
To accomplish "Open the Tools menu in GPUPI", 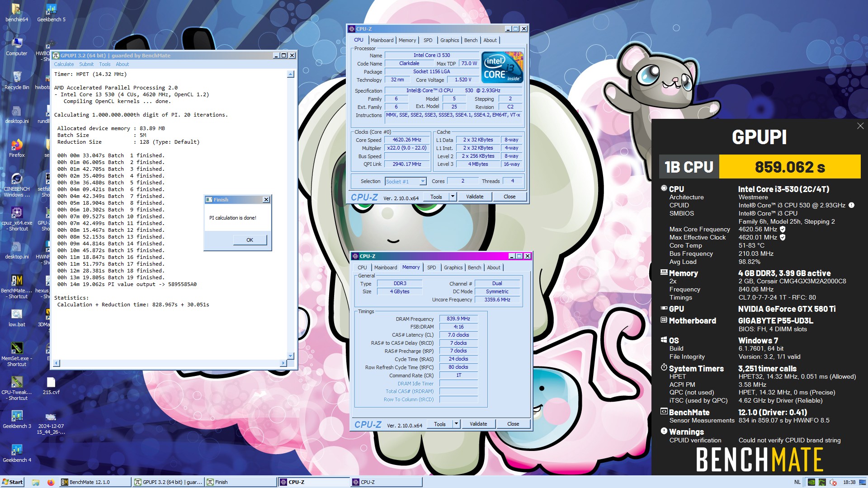I will coord(105,64).
